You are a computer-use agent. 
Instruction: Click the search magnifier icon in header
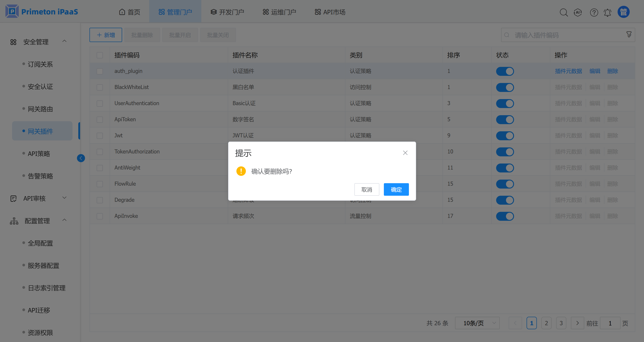pyautogui.click(x=563, y=12)
